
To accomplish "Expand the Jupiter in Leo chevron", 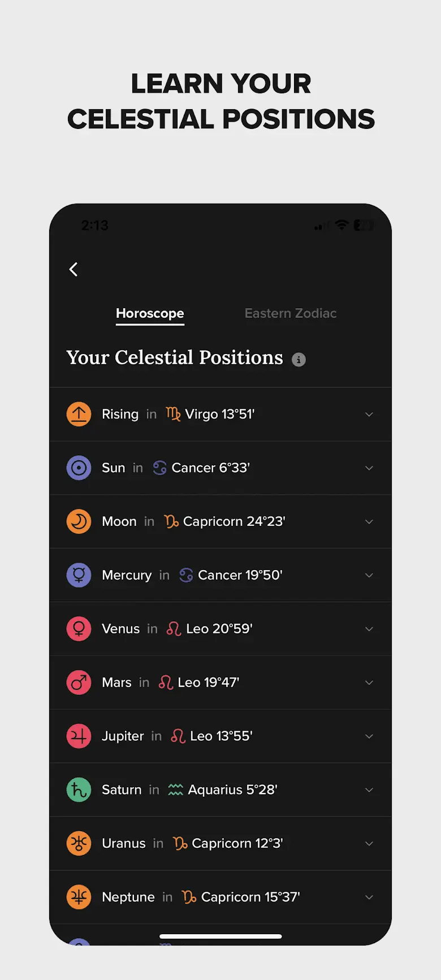I will (369, 736).
